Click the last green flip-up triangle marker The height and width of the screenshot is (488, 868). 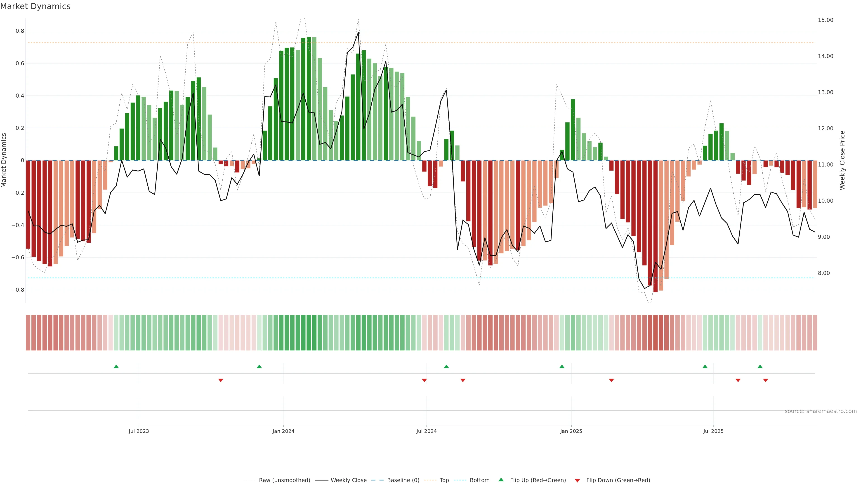tap(760, 366)
